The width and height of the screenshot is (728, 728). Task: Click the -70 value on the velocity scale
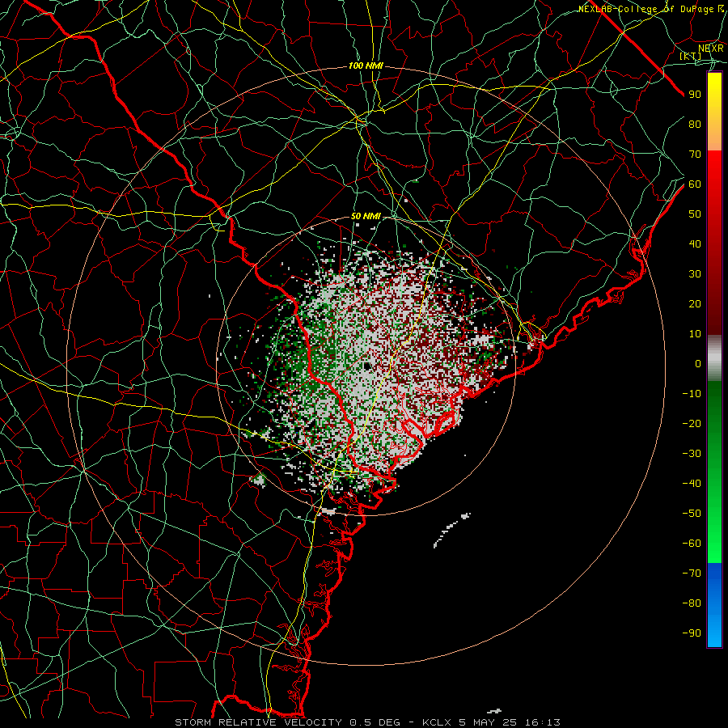(692, 574)
